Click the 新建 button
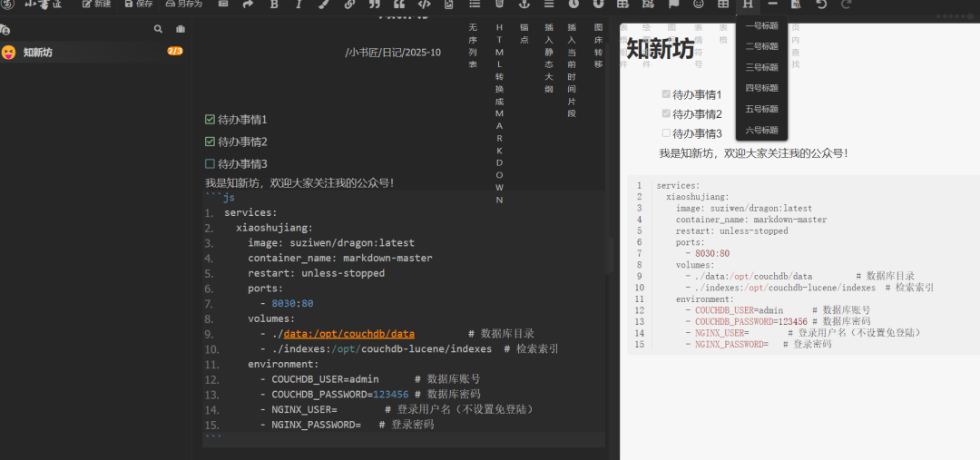Image resolution: width=980 pixels, height=460 pixels. (x=97, y=5)
